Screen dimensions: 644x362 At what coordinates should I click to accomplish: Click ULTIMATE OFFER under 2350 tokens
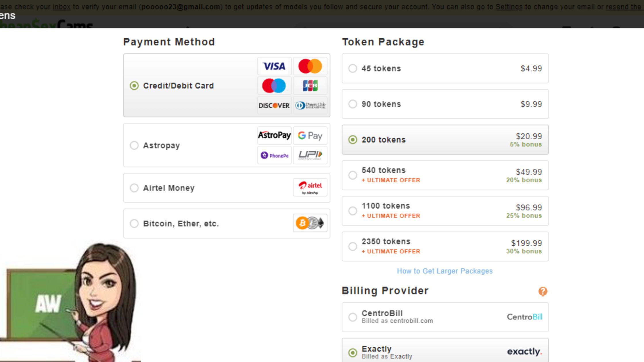pos(391,251)
